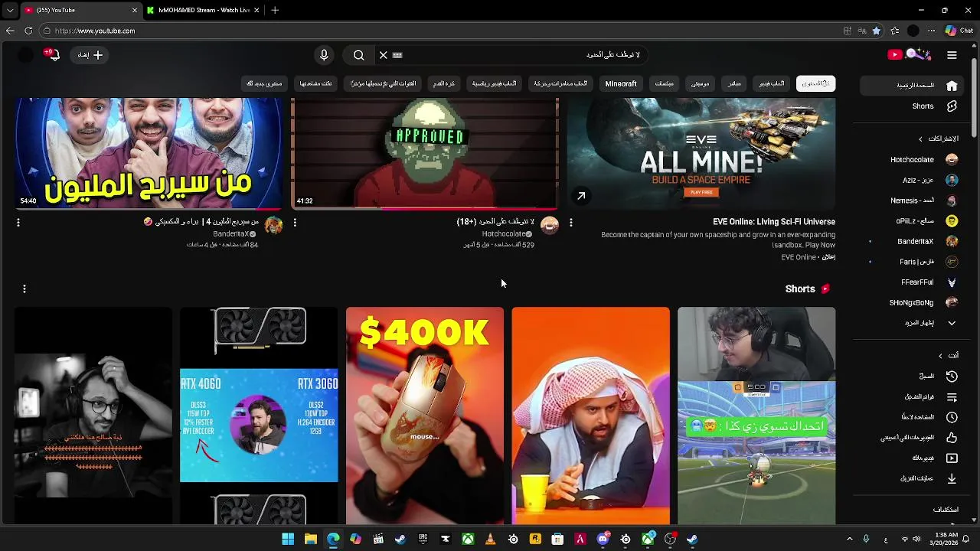Open EVE Online: Living Sci-Fi Universe title

tap(774, 222)
